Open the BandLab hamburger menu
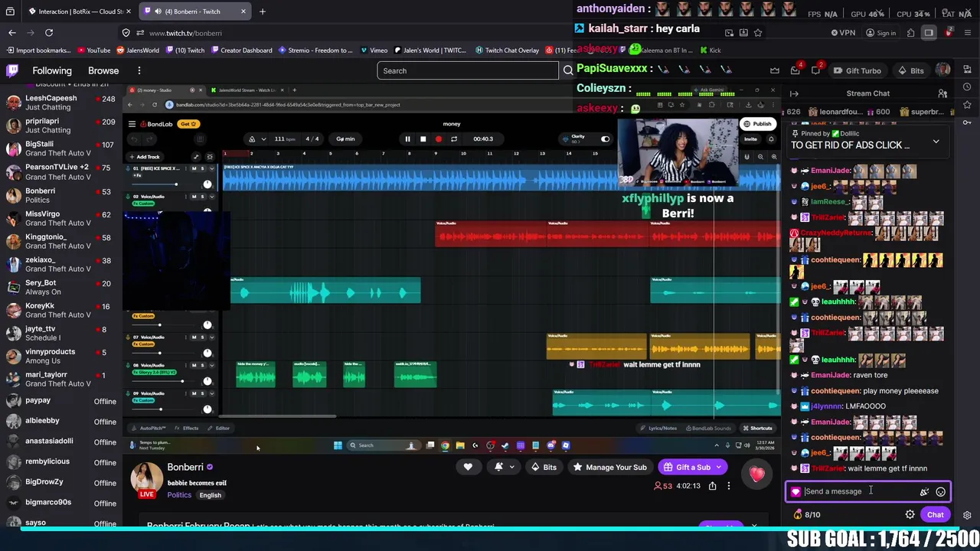This screenshot has height=551, width=980. (x=132, y=124)
